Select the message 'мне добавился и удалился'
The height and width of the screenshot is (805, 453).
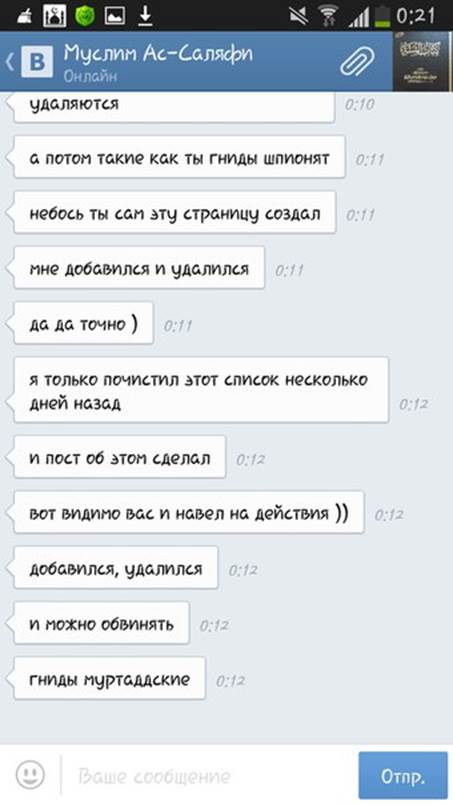(x=139, y=267)
